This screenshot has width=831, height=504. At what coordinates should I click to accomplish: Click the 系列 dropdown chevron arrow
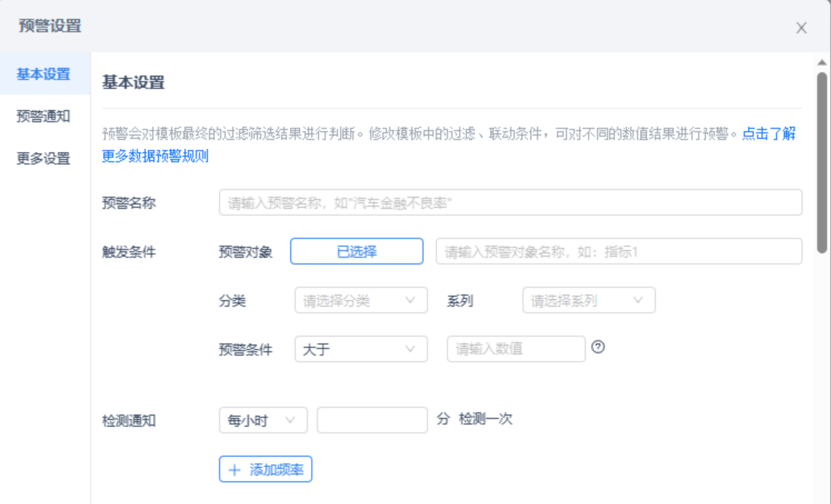[x=638, y=300]
